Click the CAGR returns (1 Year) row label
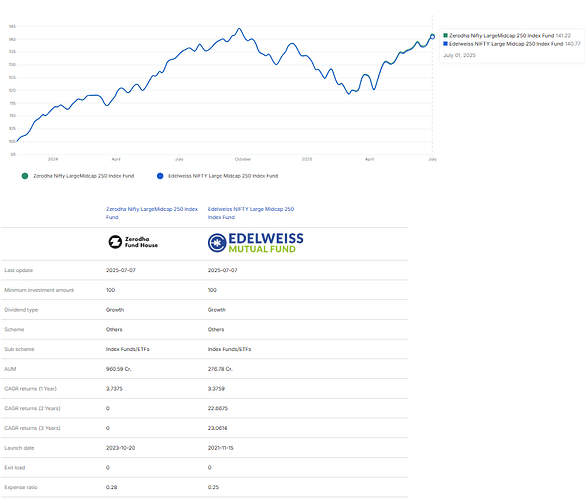This screenshot has height=500, width=585. pos(31,389)
